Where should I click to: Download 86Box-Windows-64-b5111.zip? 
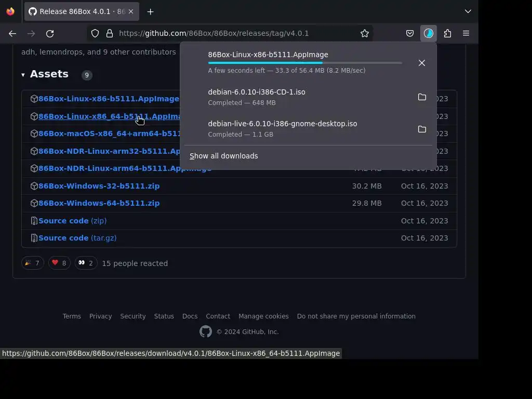[99, 203]
